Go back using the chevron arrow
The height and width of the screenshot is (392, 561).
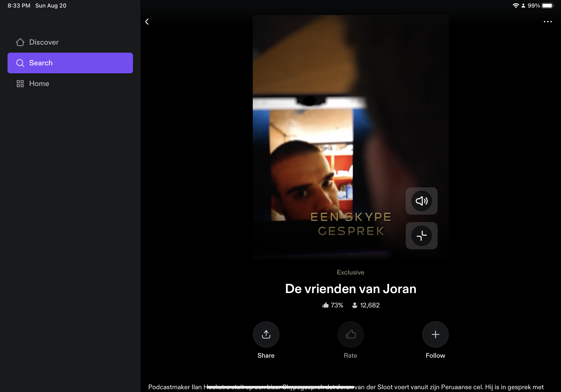tap(147, 22)
